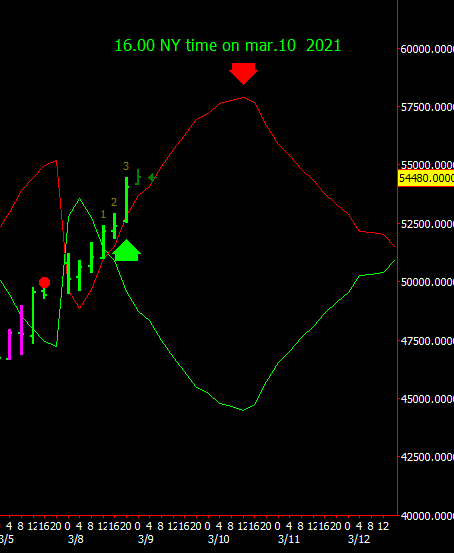Screen dimensions: 454x553
Task: Click the red down arrow marker
Action: click(243, 74)
